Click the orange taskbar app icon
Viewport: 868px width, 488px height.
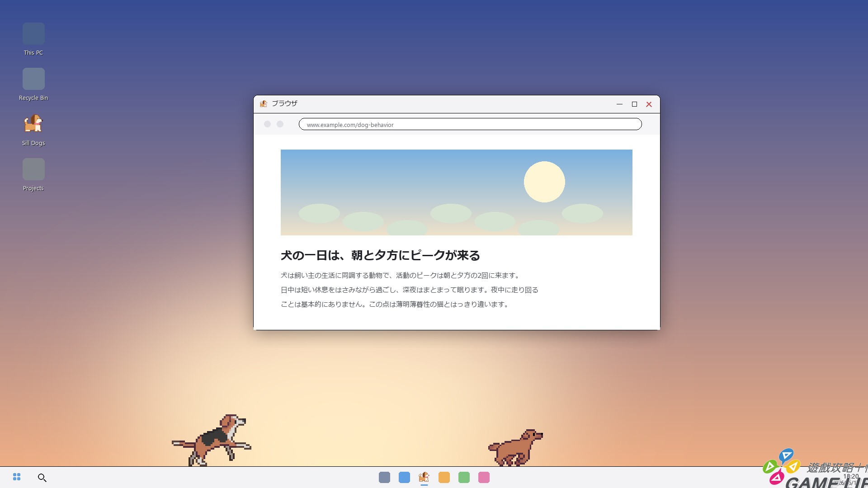point(444,477)
